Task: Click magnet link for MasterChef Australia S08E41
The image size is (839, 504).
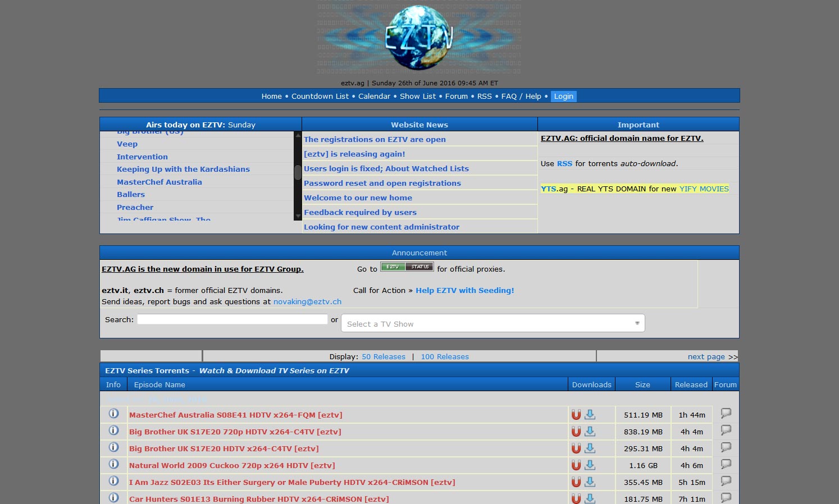Action: tap(576, 415)
